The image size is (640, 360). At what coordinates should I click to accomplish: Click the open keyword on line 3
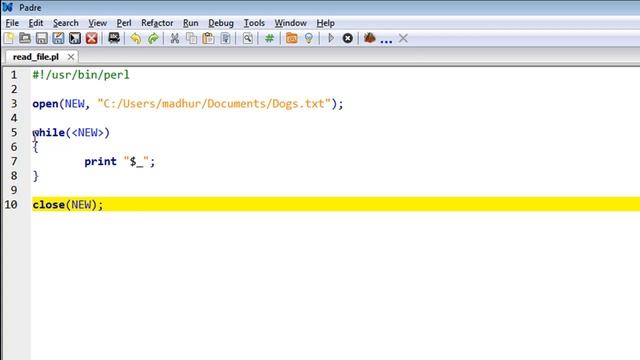(45, 104)
